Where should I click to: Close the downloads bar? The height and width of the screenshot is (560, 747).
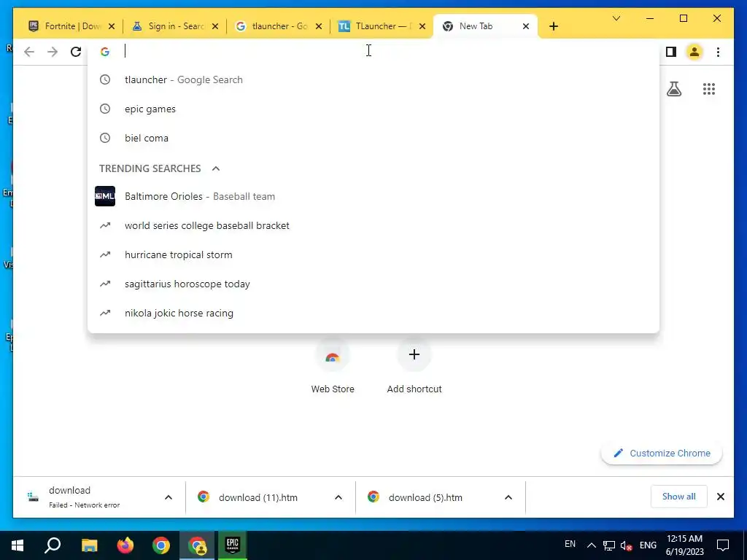click(720, 497)
